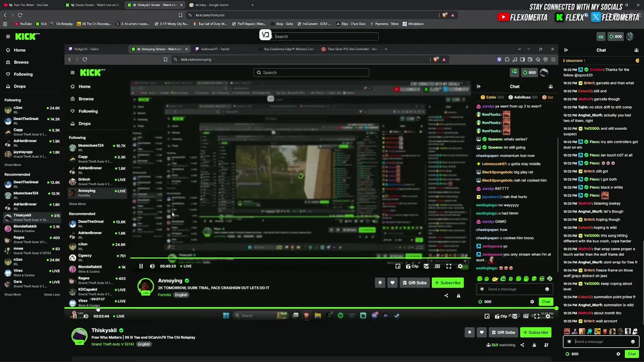Switch to Pass The Water YouTube tab
Image resolution: width=644 pixels, height=362 pixels.
click(31, 5)
